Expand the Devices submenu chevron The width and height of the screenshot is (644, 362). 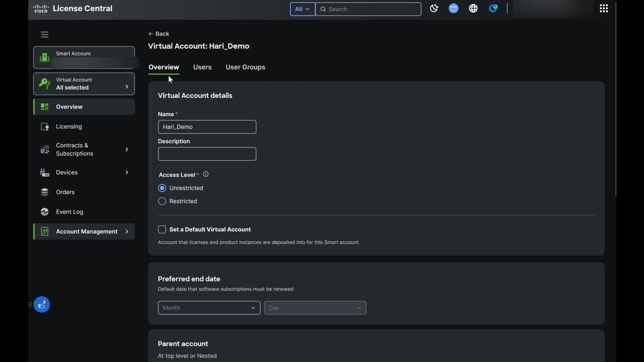[x=127, y=172]
